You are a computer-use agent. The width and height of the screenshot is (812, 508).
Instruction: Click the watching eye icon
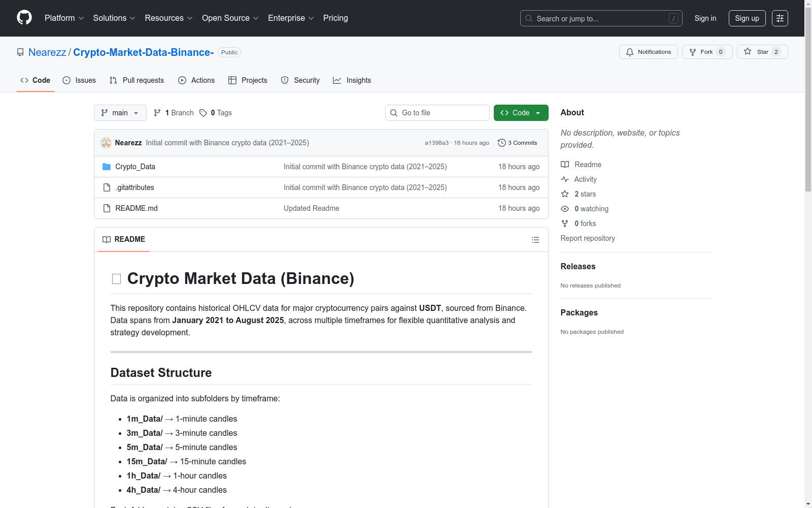(565, 209)
